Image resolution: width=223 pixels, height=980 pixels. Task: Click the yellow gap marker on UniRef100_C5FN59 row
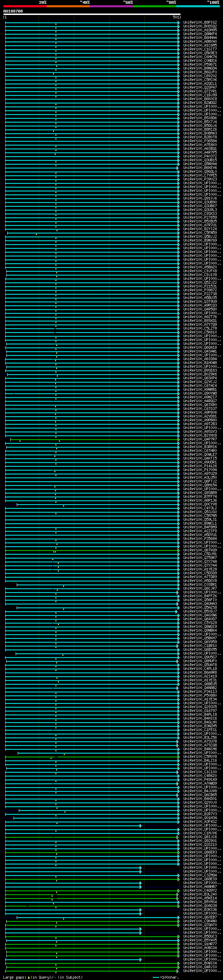tap(37, 234)
